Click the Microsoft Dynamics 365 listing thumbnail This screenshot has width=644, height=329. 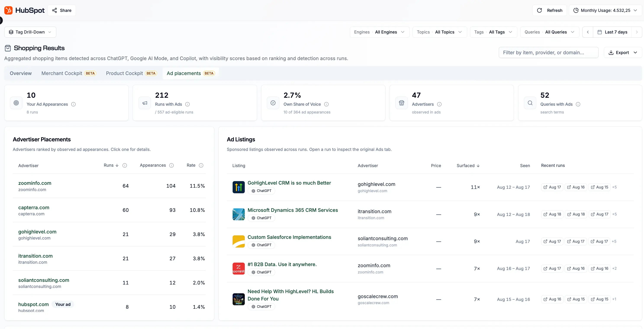(x=238, y=214)
